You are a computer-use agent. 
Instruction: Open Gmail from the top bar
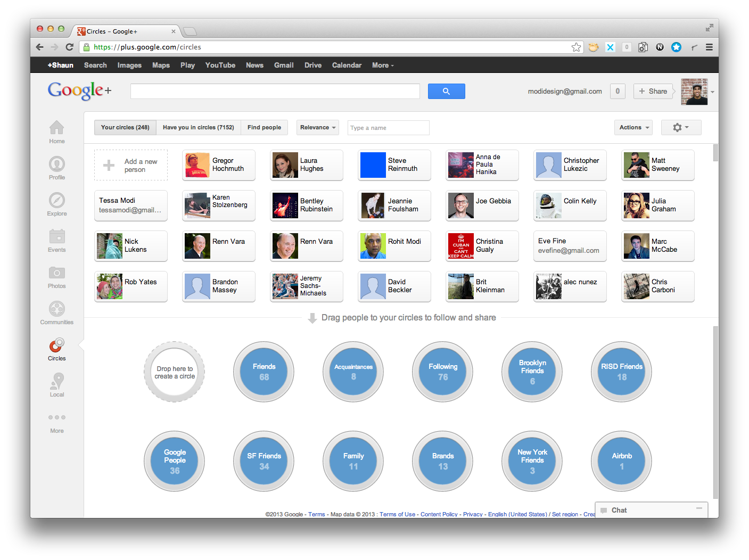[284, 65]
